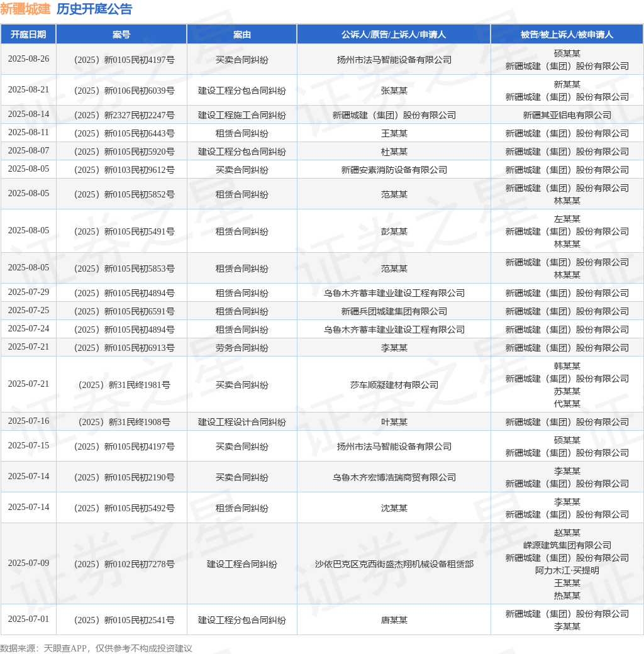Screen dimensions: 644x654
Task: Select the 案由 column header
Action: (x=242, y=34)
